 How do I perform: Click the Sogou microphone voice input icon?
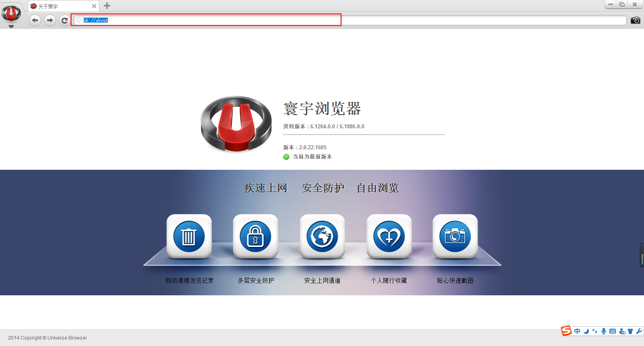click(x=603, y=331)
